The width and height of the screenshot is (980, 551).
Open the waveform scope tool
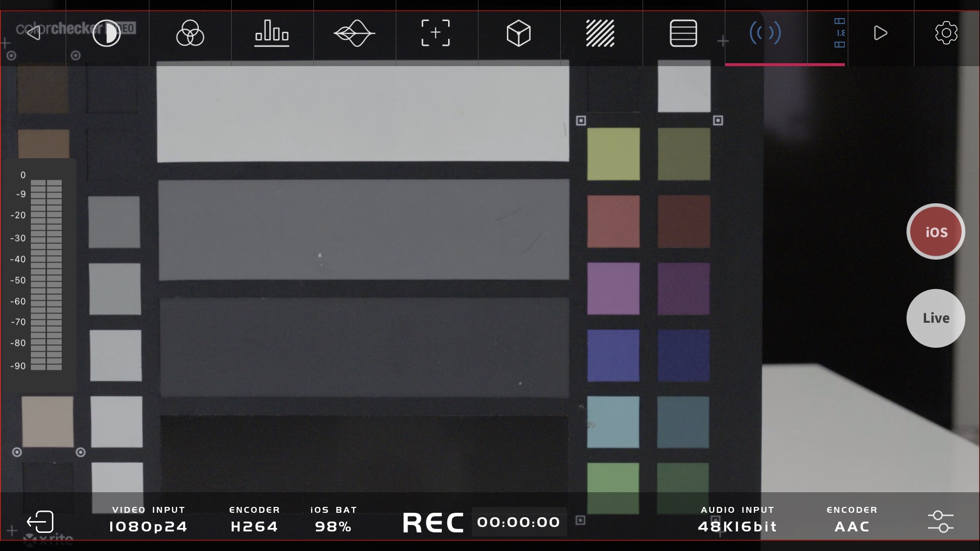point(354,33)
